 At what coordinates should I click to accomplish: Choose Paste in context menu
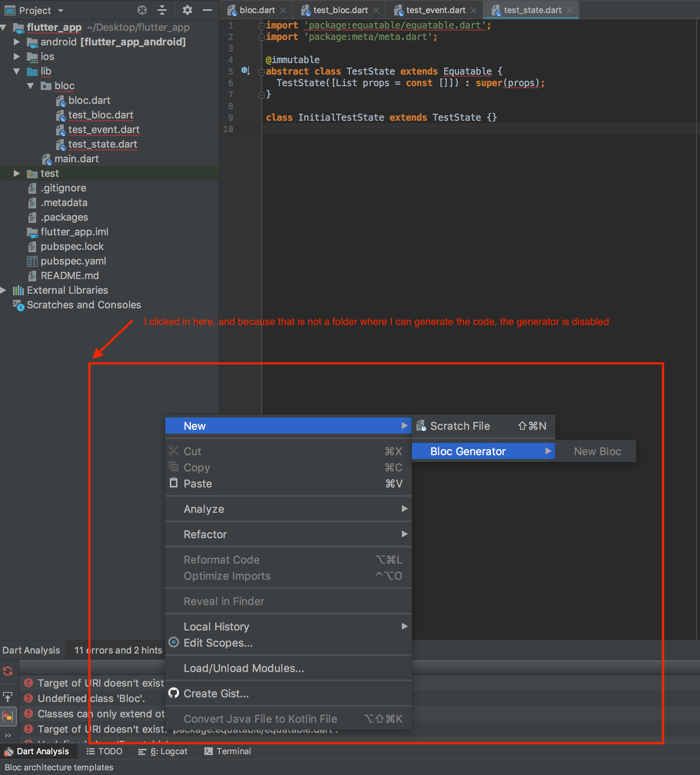point(288,484)
